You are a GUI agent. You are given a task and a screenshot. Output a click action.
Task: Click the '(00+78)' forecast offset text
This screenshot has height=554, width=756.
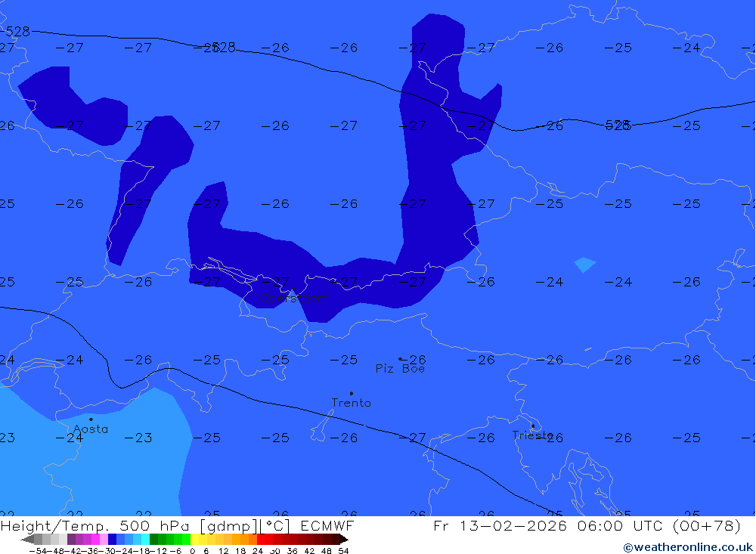pos(707,525)
